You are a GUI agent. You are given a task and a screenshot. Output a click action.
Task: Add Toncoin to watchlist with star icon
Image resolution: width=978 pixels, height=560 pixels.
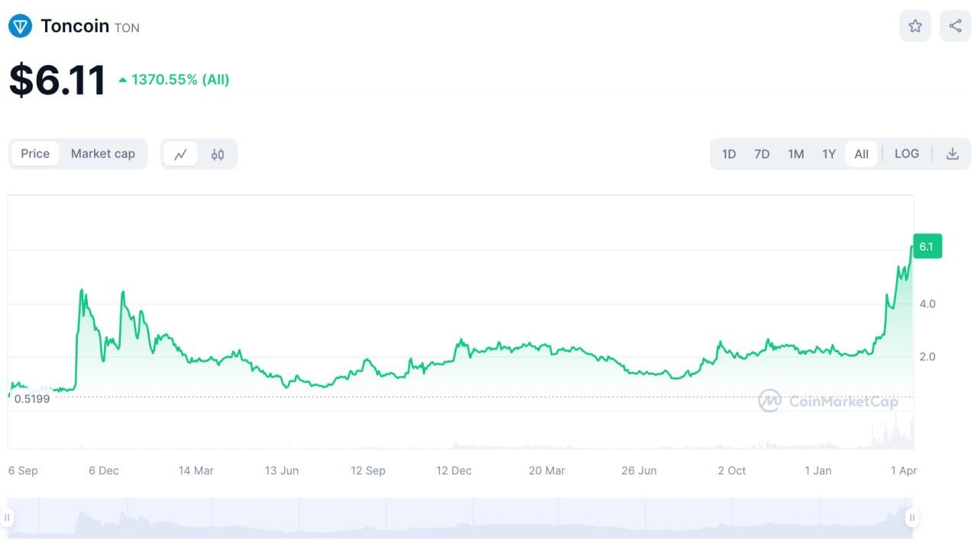915,27
